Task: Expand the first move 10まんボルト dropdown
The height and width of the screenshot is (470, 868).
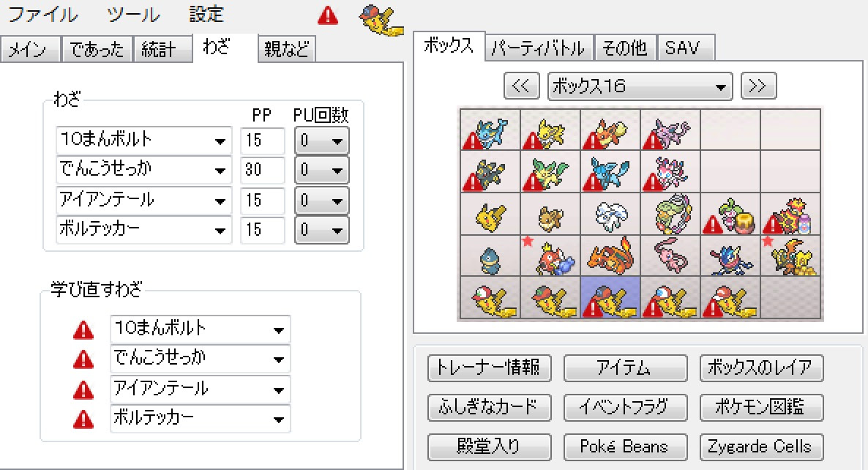Action: [144, 140]
